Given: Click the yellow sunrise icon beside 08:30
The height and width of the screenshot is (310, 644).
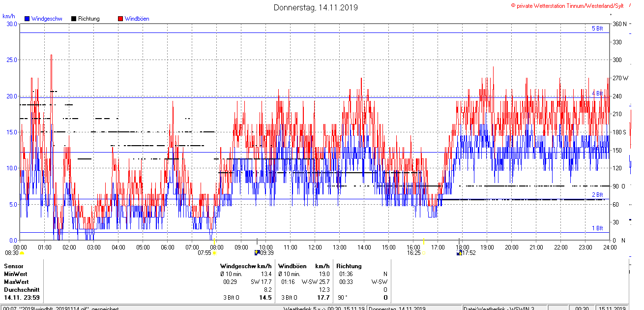Looking at the screenshot, I should tap(22, 253).
